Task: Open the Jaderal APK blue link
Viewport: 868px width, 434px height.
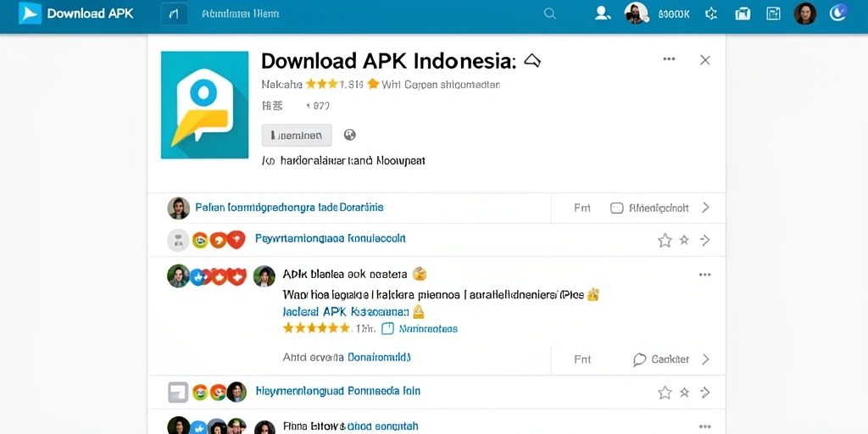Action: [x=346, y=312]
